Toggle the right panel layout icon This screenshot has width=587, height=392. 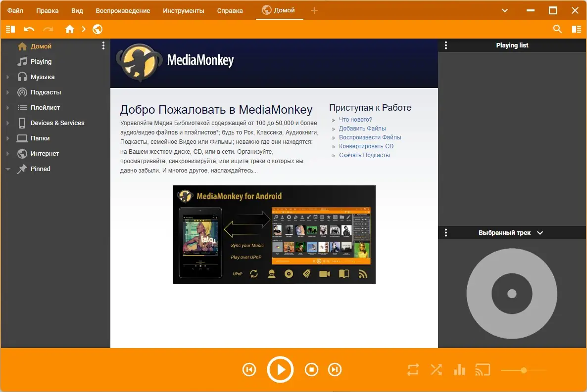click(577, 29)
